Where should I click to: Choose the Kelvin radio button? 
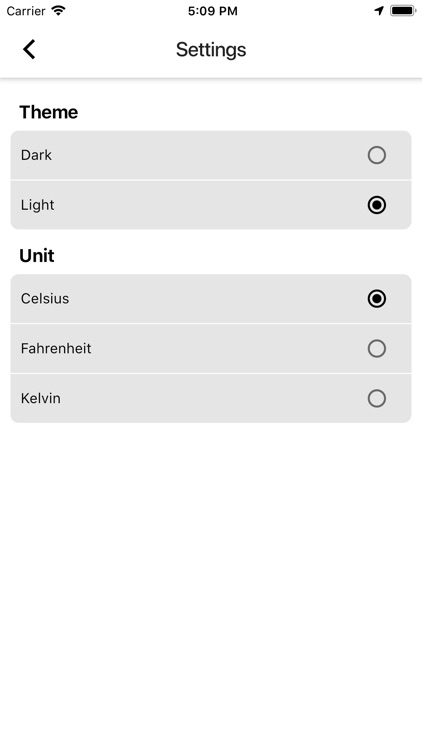(x=377, y=398)
